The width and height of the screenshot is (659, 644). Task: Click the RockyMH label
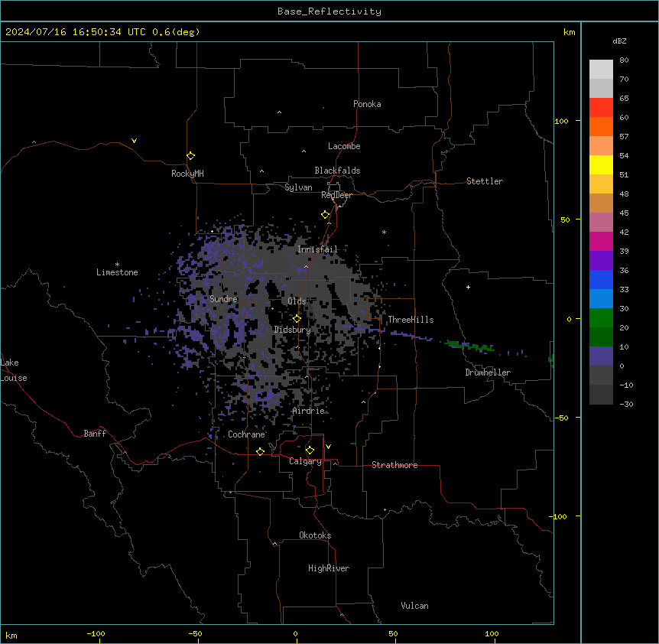tap(187, 173)
